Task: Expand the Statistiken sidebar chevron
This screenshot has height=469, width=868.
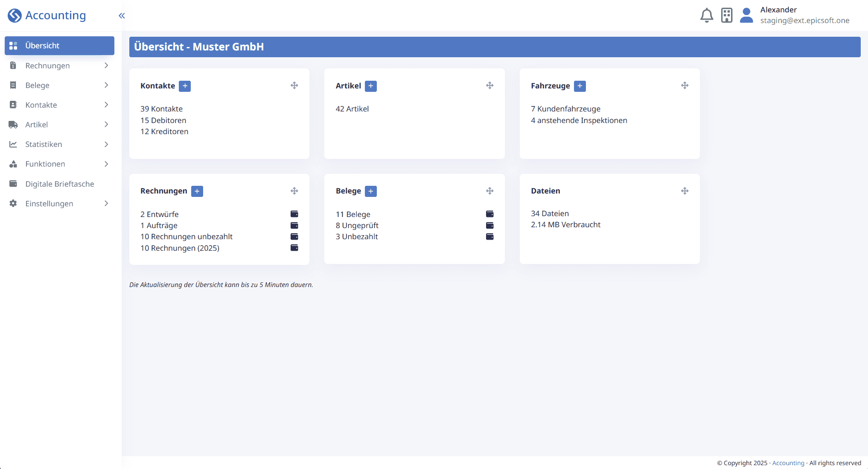Action: tap(106, 144)
